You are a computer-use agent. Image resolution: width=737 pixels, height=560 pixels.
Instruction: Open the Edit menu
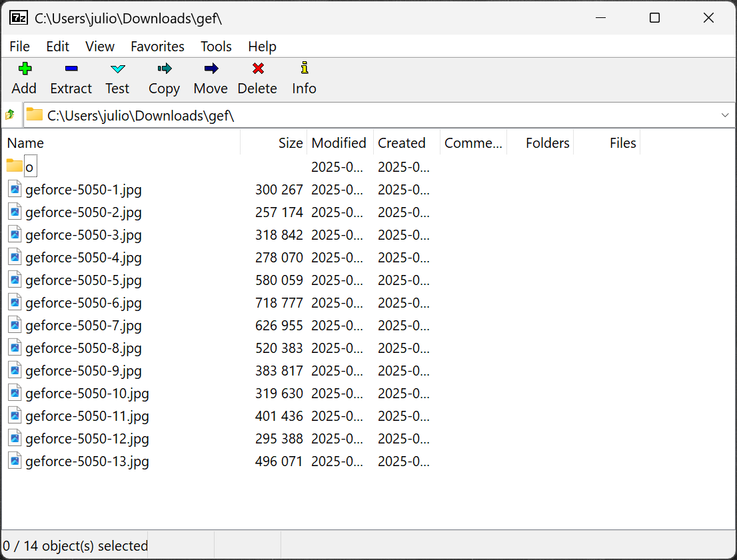pos(58,47)
